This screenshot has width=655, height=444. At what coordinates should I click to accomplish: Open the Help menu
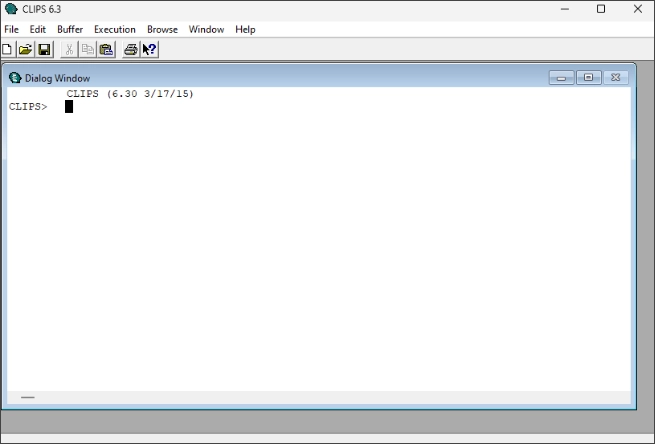[x=245, y=29]
